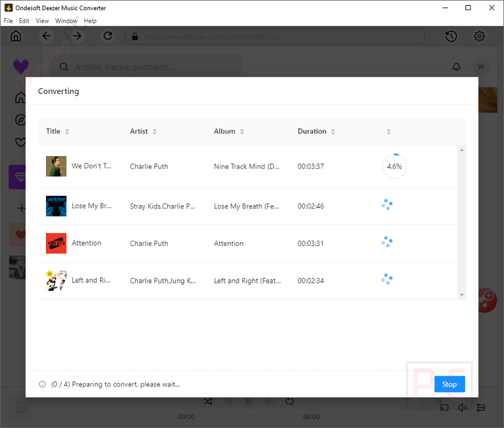Viewport: 504px width, 428px height.
Task: Click the volume speaker icon
Action: click(462, 408)
